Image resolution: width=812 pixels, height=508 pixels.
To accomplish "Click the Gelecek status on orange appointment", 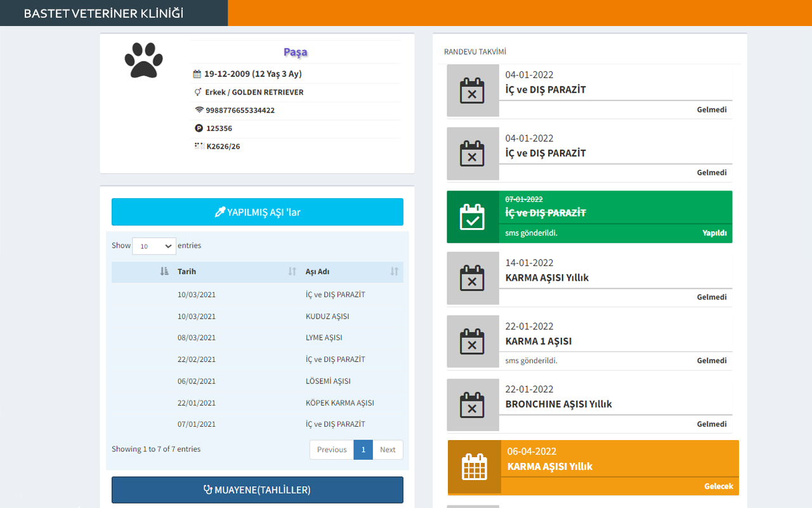I will (x=719, y=486).
